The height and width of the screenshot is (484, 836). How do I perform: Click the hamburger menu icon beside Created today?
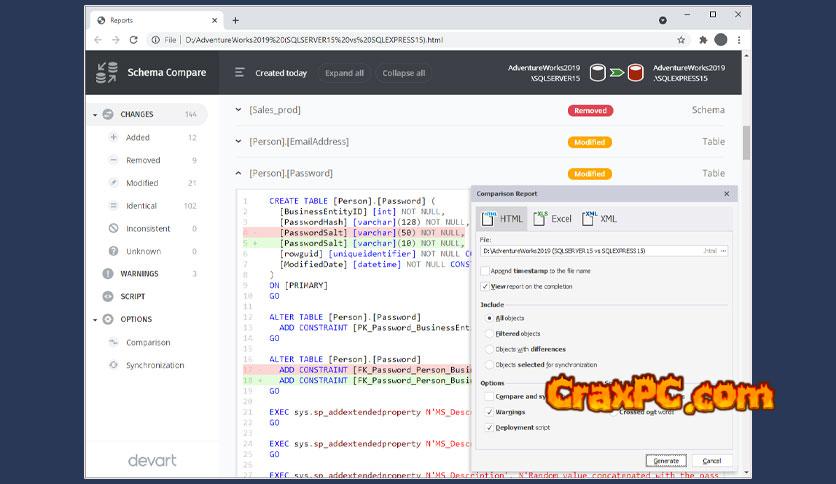click(x=239, y=73)
